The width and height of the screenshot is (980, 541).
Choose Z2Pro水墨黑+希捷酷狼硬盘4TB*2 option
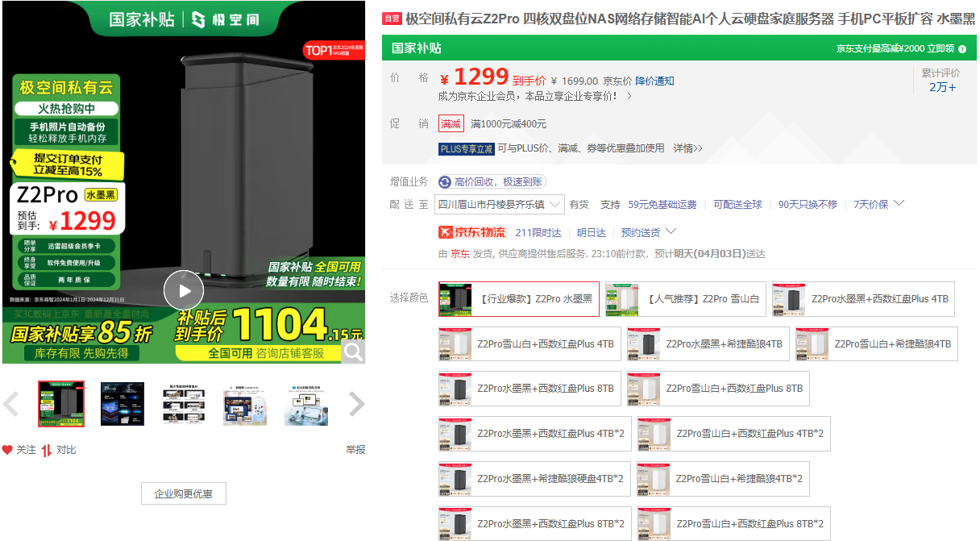(534, 479)
